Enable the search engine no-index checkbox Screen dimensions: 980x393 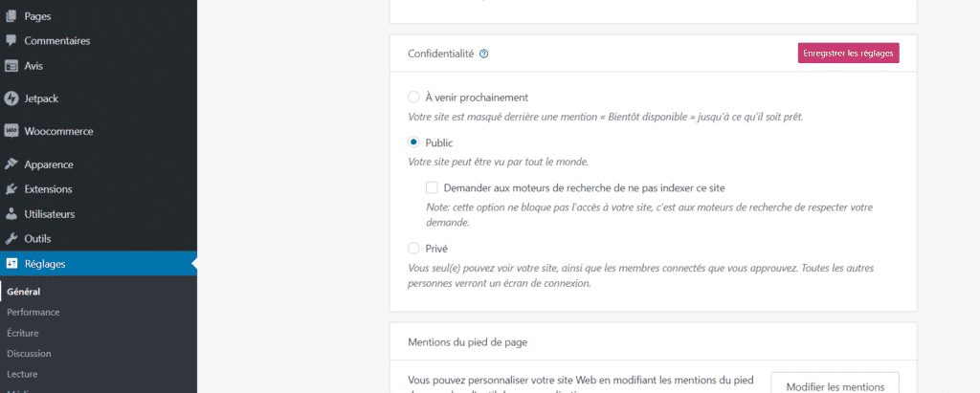click(x=433, y=187)
